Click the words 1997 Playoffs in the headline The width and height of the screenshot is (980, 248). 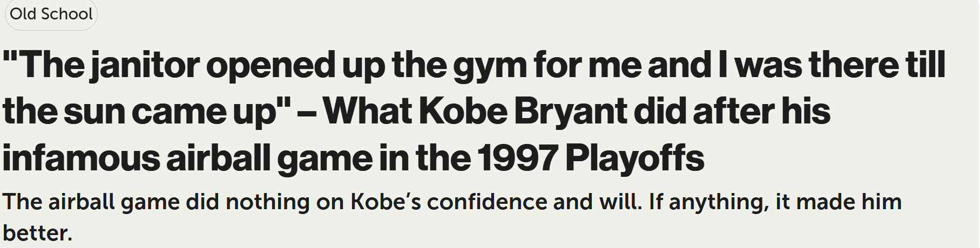[x=590, y=158]
